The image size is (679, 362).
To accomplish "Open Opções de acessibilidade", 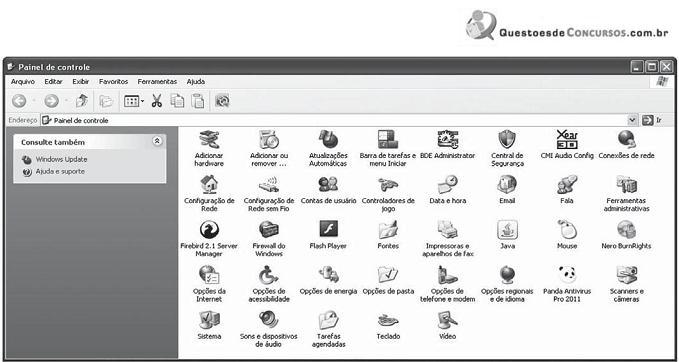I will [269, 275].
